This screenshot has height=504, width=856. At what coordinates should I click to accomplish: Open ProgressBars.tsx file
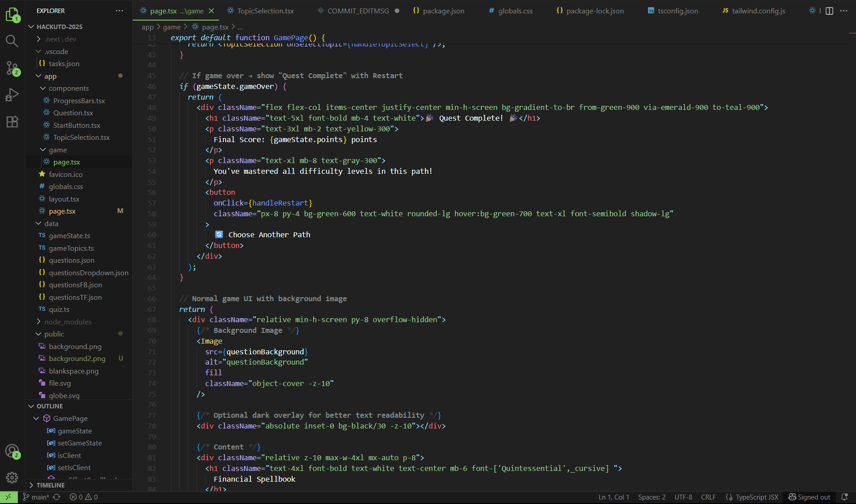(79, 101)
